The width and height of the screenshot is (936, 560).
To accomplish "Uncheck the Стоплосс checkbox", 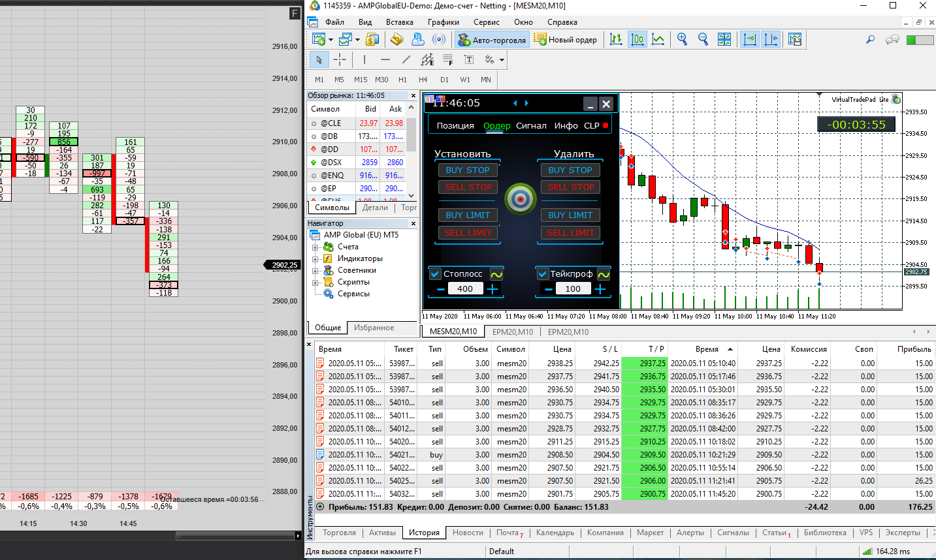I will click(x=436, y=274).
